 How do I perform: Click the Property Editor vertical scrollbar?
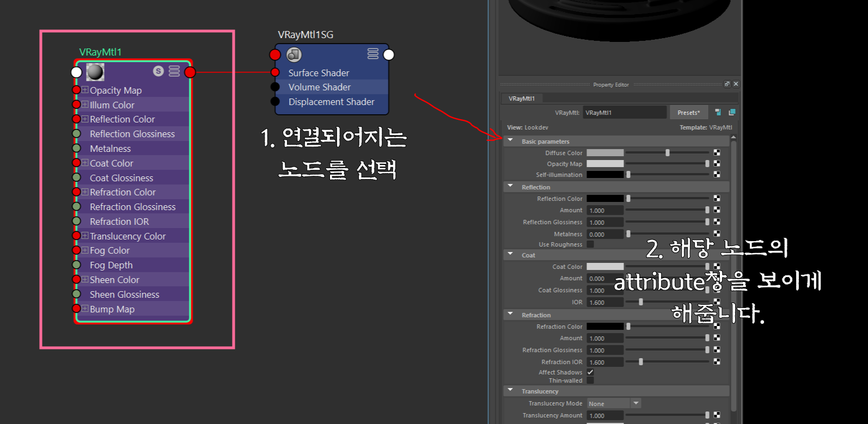tap(733, 275)
